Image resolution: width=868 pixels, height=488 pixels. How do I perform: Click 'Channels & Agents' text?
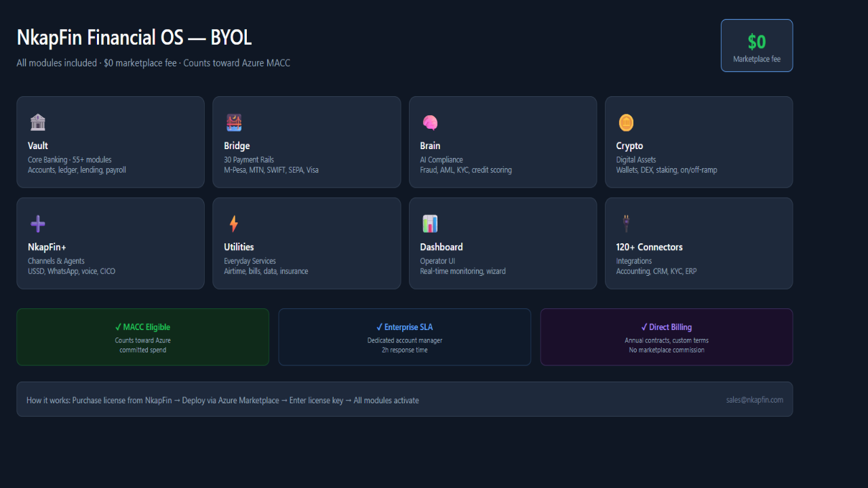tap(56, 261)
